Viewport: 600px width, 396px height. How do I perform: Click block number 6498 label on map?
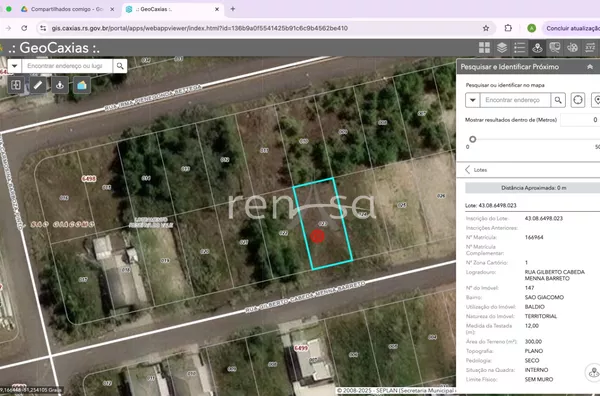(x=89, y=179)
